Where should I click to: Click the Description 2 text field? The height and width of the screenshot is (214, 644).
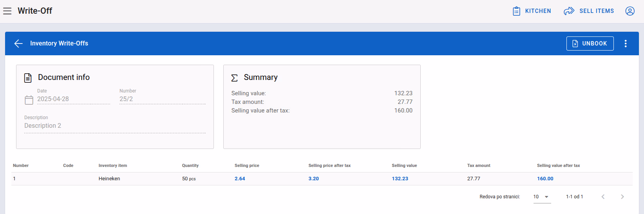(115, 126)
